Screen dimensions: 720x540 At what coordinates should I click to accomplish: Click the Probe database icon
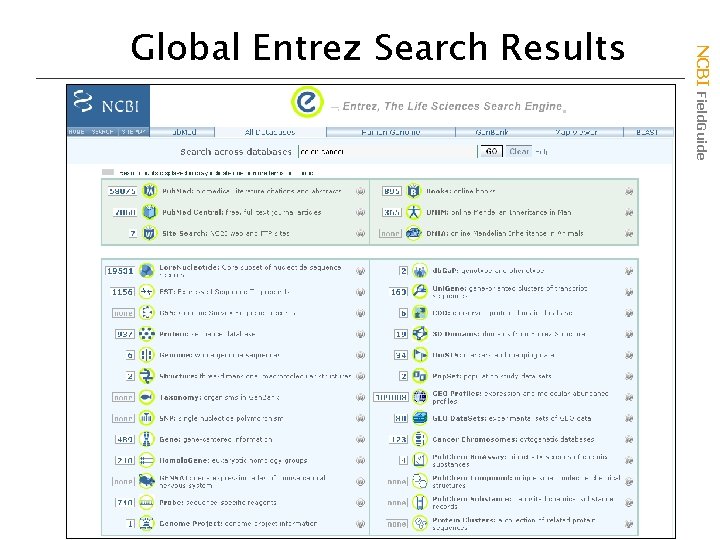point(146,502)
